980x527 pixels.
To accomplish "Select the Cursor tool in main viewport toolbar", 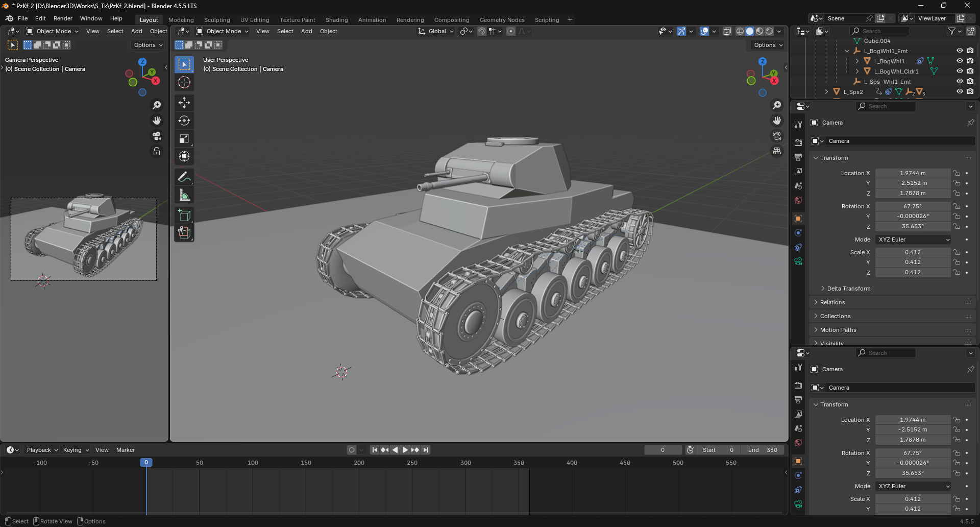I will point(184,82).
